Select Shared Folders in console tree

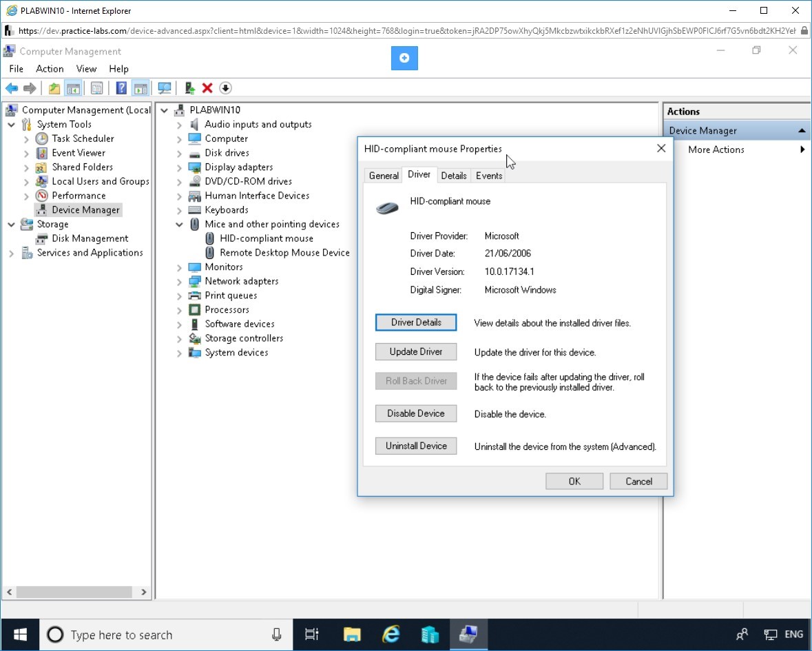pyautogui.click(x=83, y=167)
